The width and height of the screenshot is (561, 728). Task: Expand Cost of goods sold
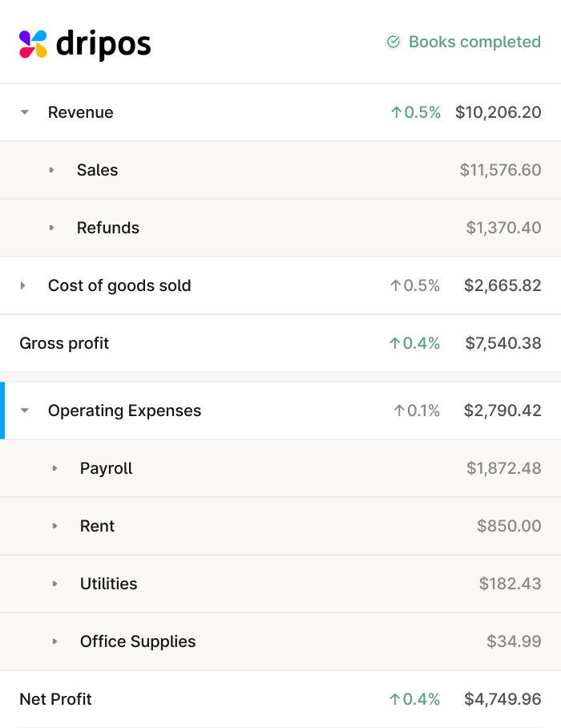tap(23, 286)
